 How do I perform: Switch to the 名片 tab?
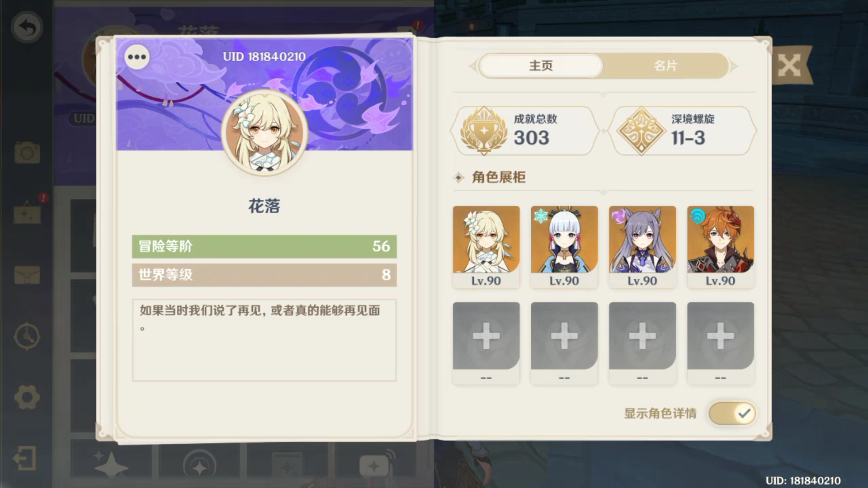tap(665, 66)
